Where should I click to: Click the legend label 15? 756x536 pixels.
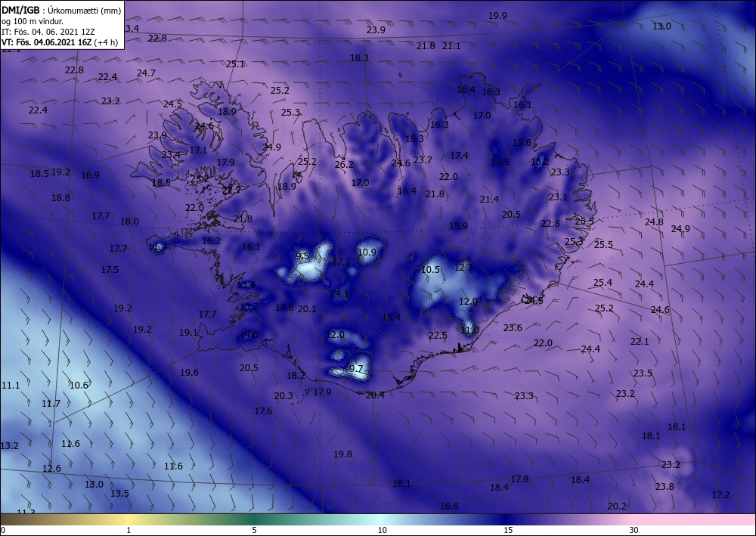pyautogui.click(x=508, y=530)
